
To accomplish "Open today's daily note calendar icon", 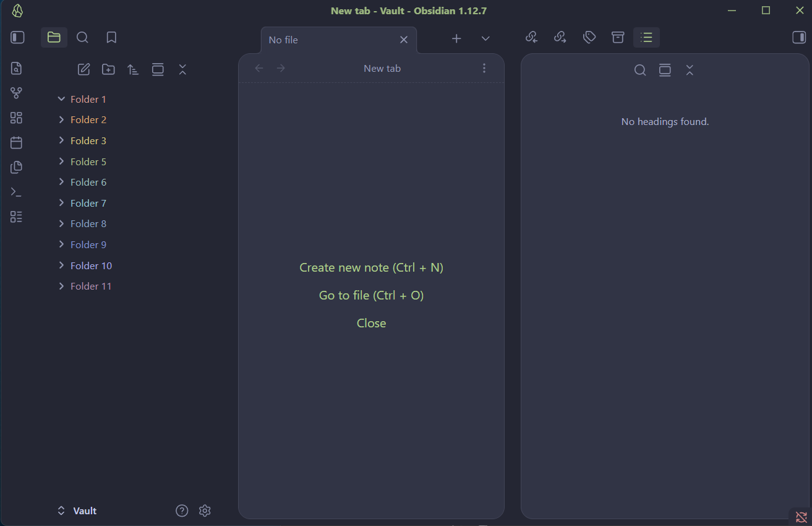I will (x=17, y=142).
